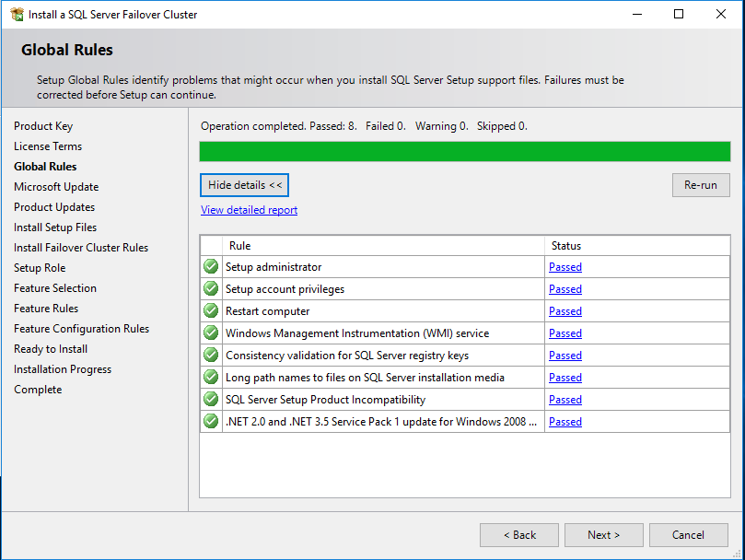Select Global Rules step in sidebar
745x560 pixels.
pos(45,167)
